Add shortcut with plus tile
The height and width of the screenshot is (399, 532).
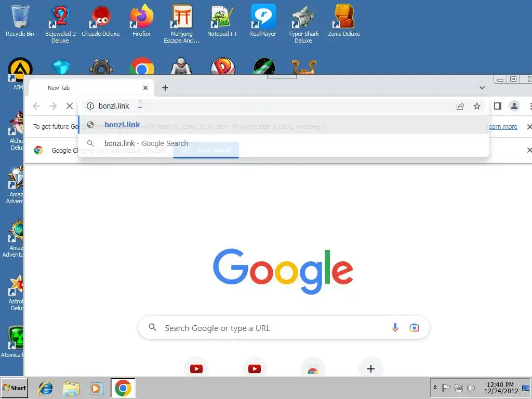[x=371, y=368]
